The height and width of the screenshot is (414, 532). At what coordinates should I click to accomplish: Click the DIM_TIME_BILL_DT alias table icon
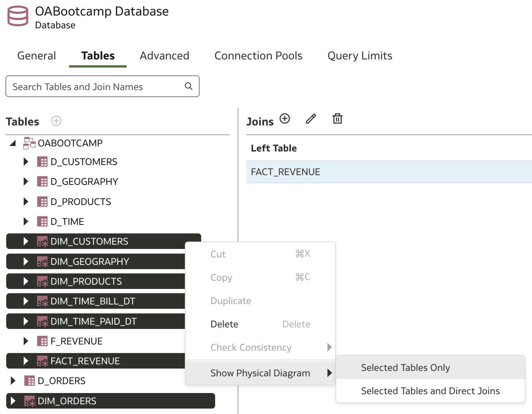tap(42, 301)
